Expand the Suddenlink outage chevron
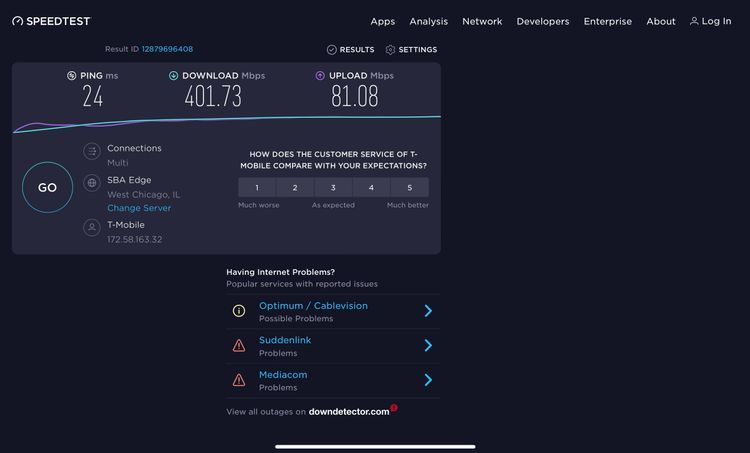 428,345
